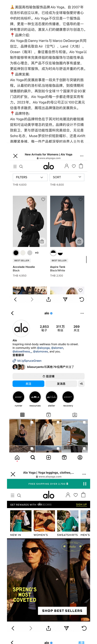
Task: Open the Instagram profile three-dot menu
Action: 82,313
